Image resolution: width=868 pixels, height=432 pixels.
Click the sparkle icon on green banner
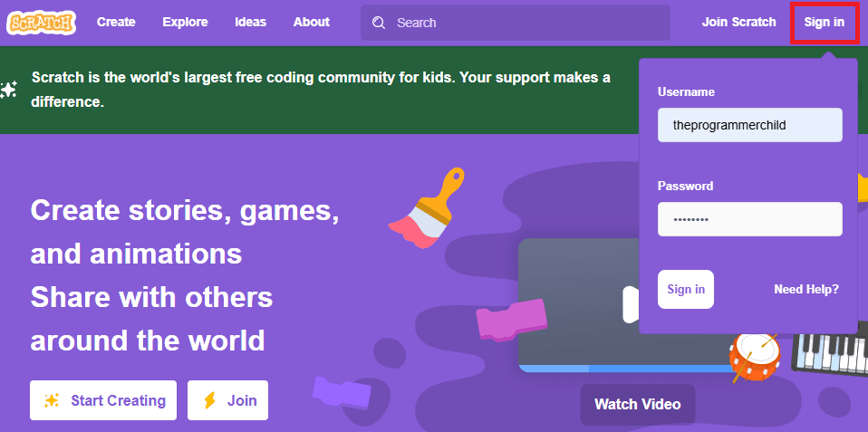coord(8,90)
